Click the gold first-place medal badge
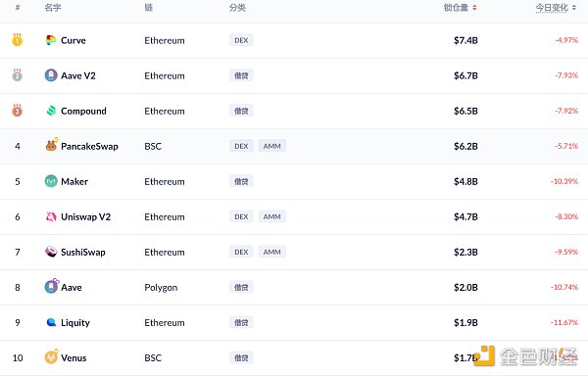Screen dimensions: 588x377 18,40
